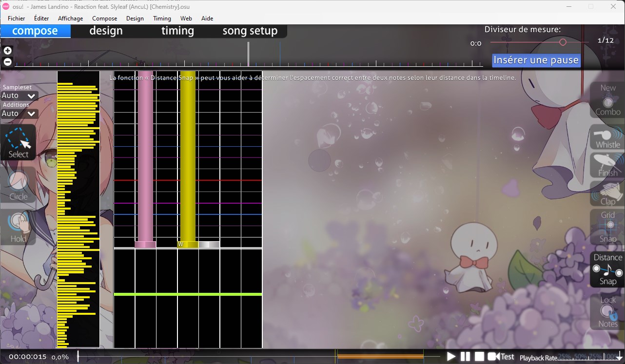Click the small grey note beside W
The image size is (625, 364).
(x=209, y=245)
